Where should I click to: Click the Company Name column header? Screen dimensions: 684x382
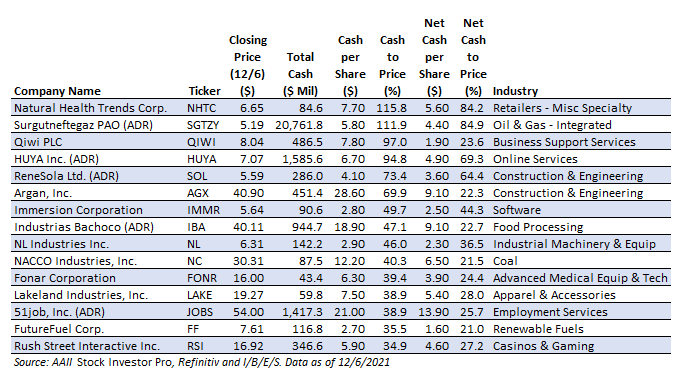(57, 91)
